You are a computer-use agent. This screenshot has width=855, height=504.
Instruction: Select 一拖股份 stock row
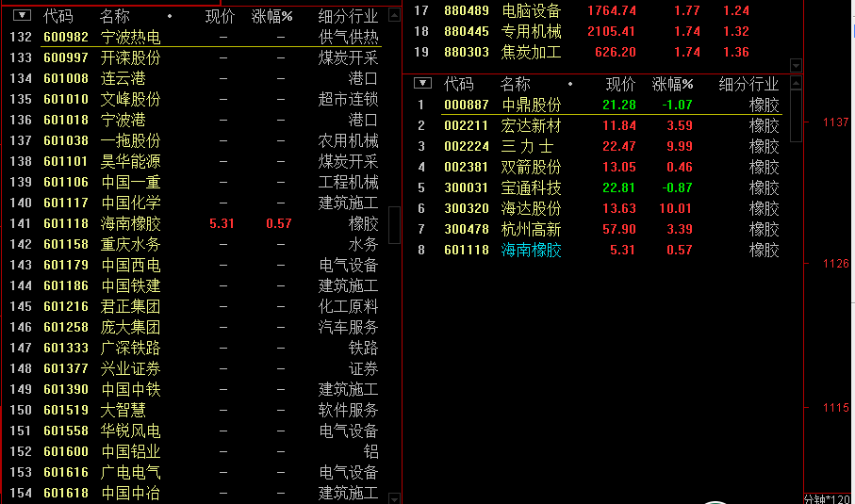point(195,140)
